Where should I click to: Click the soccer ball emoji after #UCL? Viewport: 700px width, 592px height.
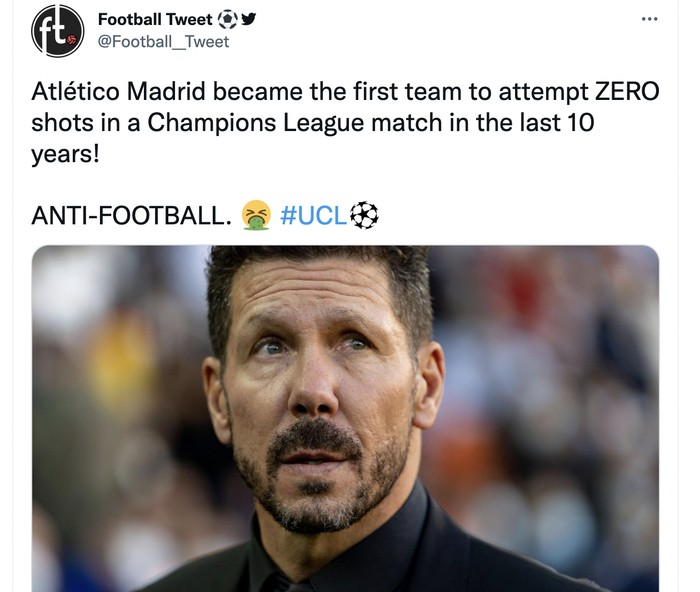[x=364, y=215]
